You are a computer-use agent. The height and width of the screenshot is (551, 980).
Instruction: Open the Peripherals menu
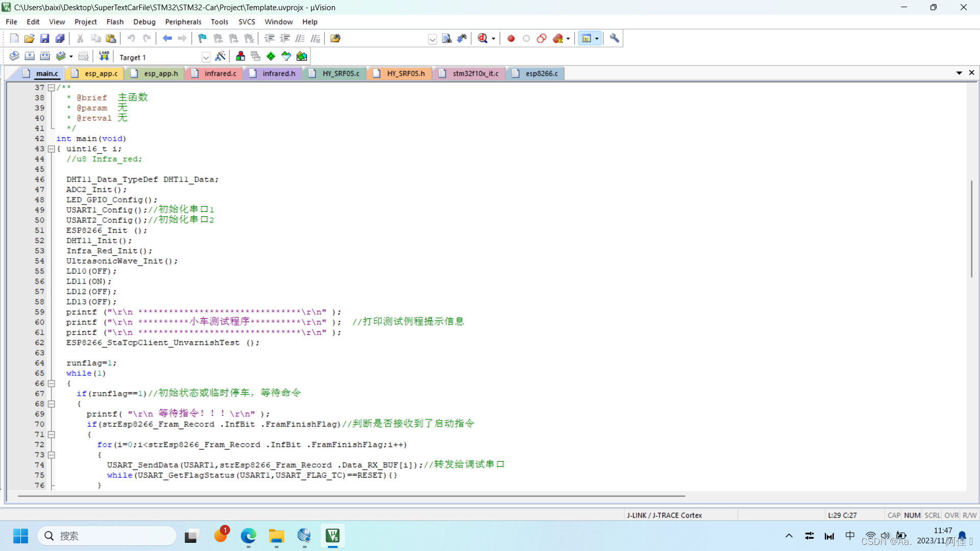click(x=183, y=21)
